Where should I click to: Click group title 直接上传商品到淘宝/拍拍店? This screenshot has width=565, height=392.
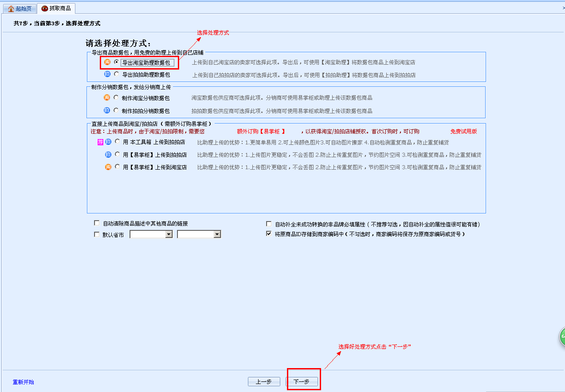coord(125,124)
